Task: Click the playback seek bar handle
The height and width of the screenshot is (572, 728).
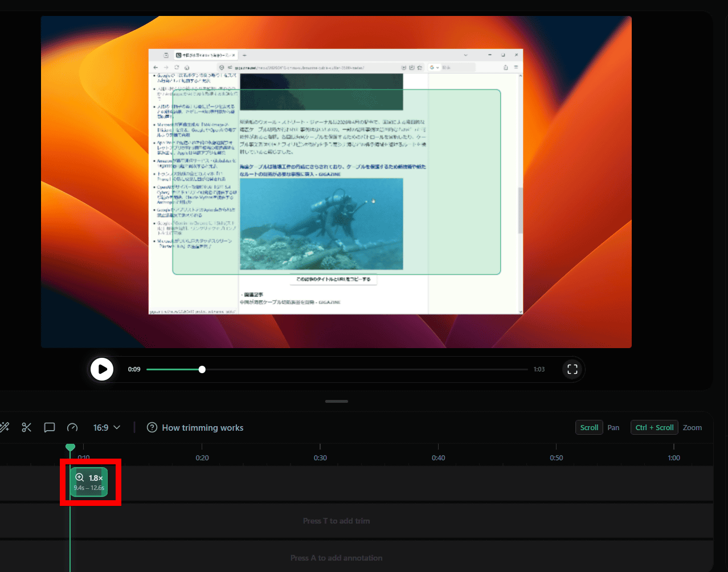Action: pos(202,369)
